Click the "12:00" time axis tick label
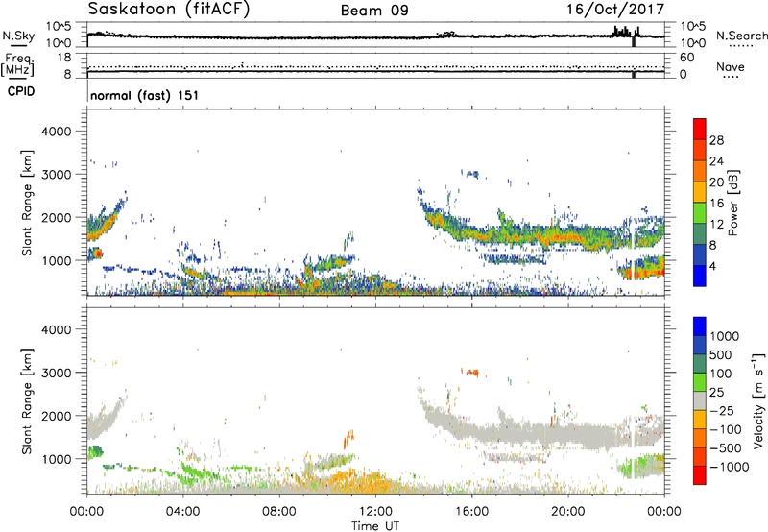 pyautogui.click(x=375, y=512)
